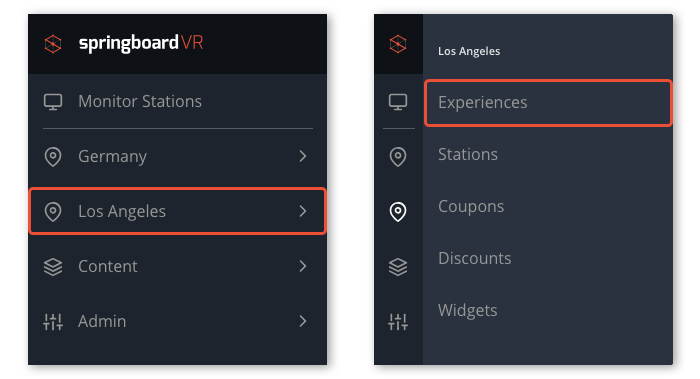Click the SpringboardVR logo in the expanded sidebar
Viewport: 700px width, 379px height.
pos(124,43)
